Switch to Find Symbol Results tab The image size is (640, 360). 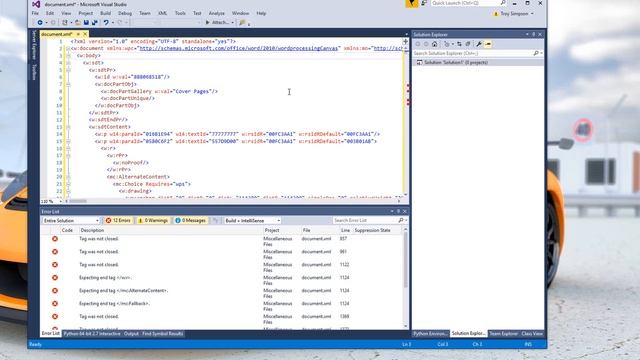[162, 334]
